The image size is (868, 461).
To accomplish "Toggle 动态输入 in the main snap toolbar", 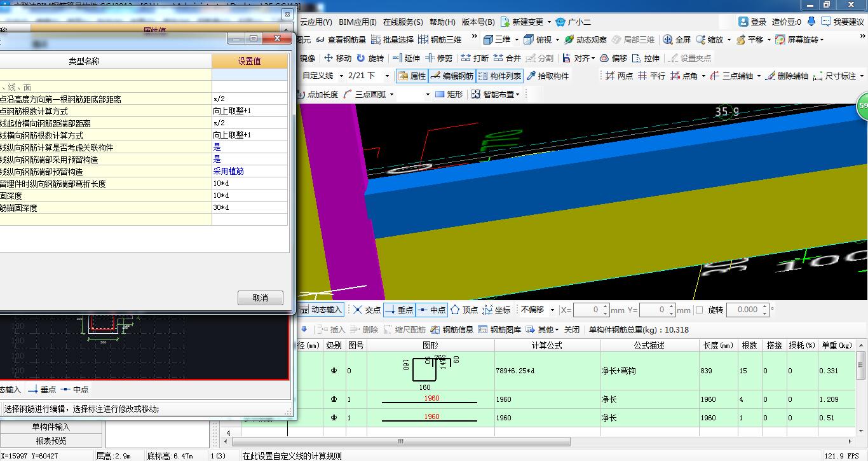I will [x=321, y=310].
